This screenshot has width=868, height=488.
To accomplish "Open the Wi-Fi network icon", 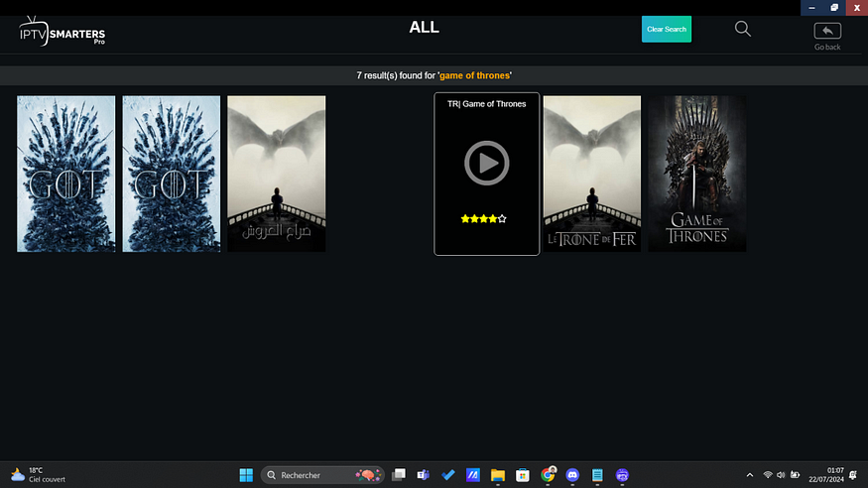I will point(767,475).
